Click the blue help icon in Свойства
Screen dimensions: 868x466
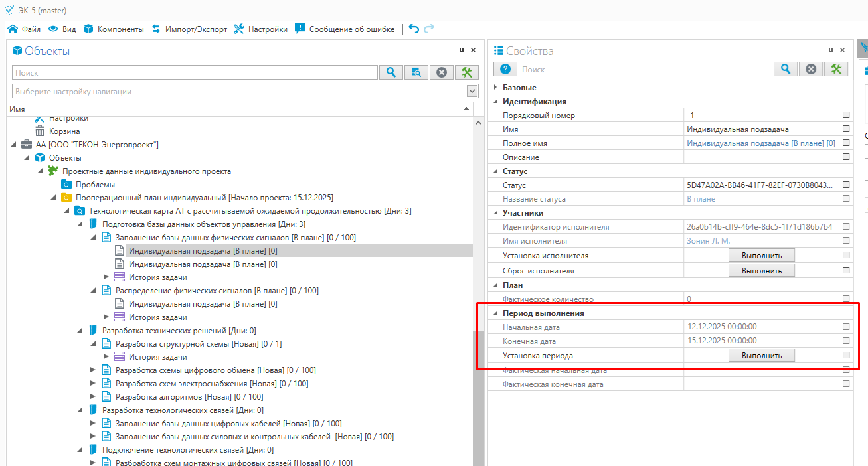pos(505,69)
